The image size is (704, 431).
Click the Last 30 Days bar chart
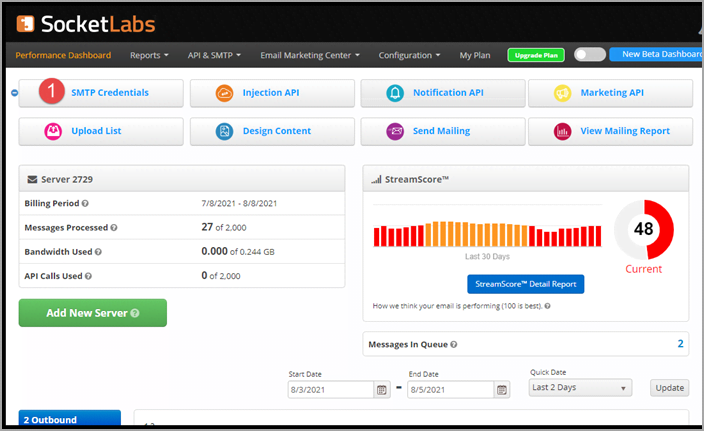(487, 234)
